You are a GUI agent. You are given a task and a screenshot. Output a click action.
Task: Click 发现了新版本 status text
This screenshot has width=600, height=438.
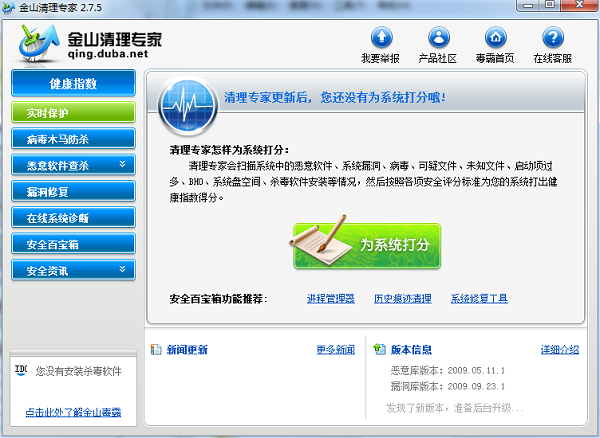(455, 408)
